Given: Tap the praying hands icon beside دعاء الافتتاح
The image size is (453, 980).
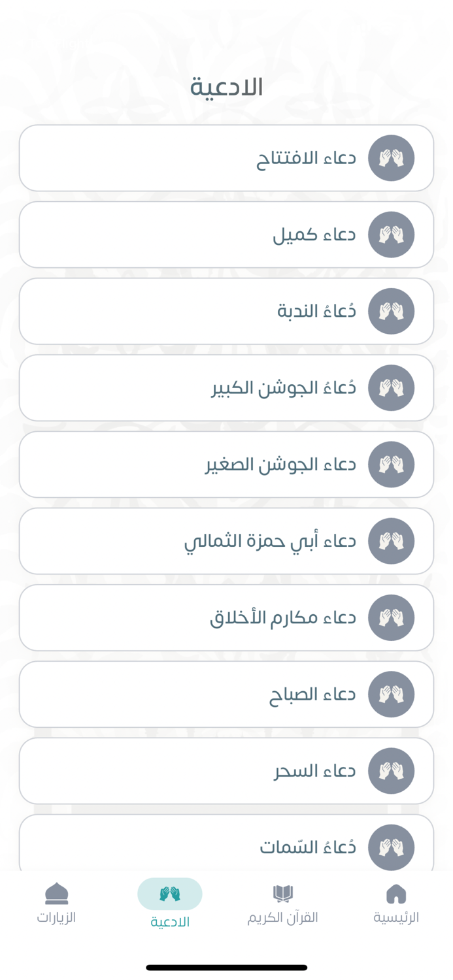Looking at the screenshot, I should [x=392, y=157].
